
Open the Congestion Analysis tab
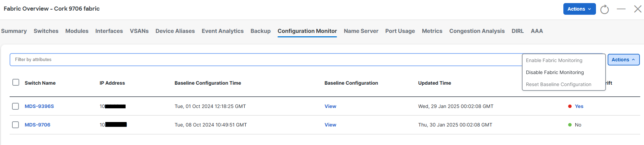tap(477, 31)
